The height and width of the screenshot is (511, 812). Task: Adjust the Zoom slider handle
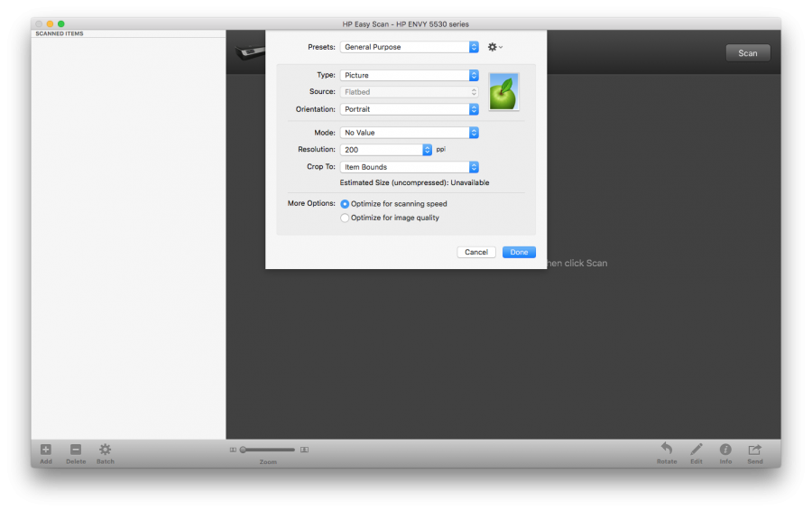[x=243, y=450]
